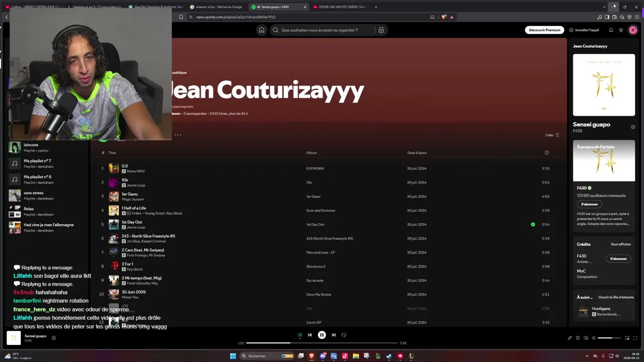The height and width of the screenshot is (362, 644).
Task: Add Sensei guapo to liked songs in player bar
Action: (x=54, y=338)
